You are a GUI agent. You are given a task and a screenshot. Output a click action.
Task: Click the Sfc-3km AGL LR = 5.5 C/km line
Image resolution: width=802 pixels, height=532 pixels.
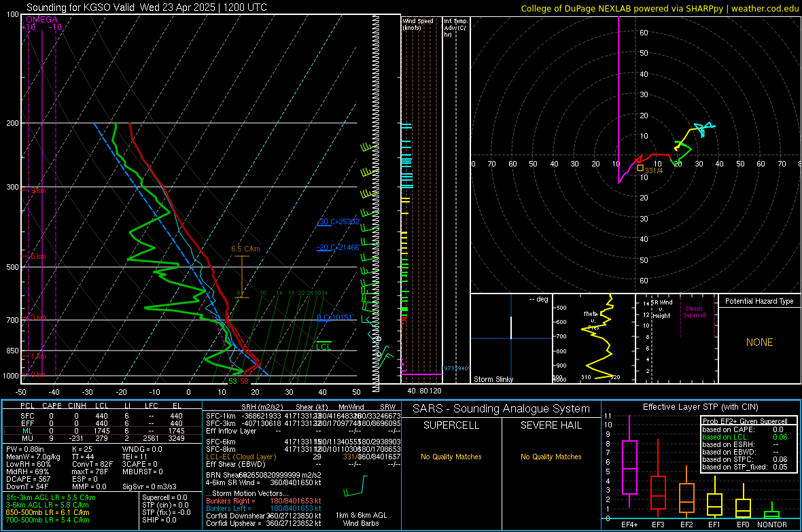[x=51, y=497]
